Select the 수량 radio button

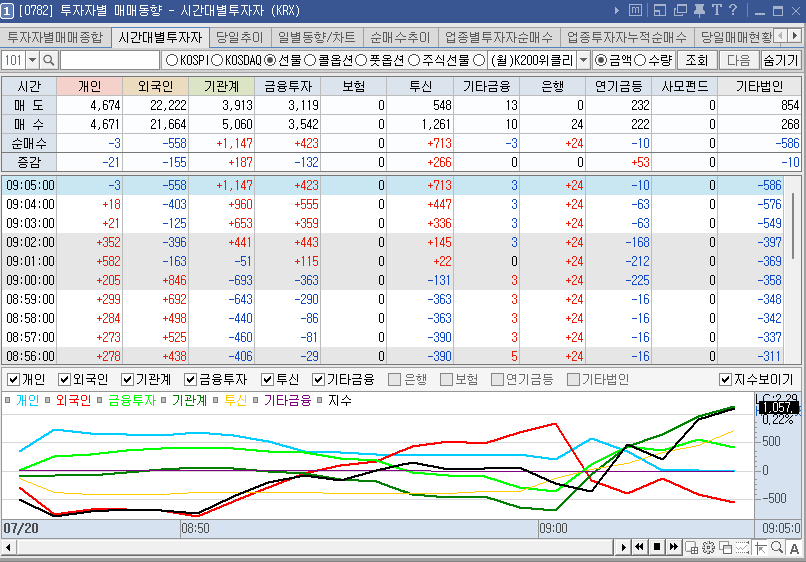pyautogui.click(x=639, y=61)
